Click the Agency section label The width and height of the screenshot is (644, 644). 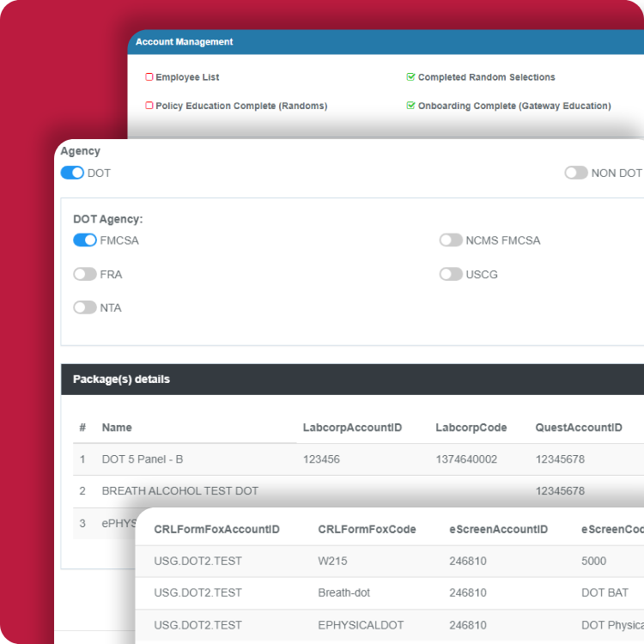(81, 151)
